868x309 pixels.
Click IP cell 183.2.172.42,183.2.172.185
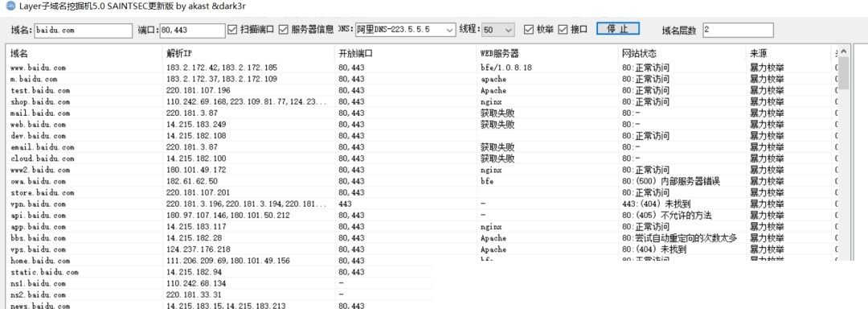(x=222, y=68)
